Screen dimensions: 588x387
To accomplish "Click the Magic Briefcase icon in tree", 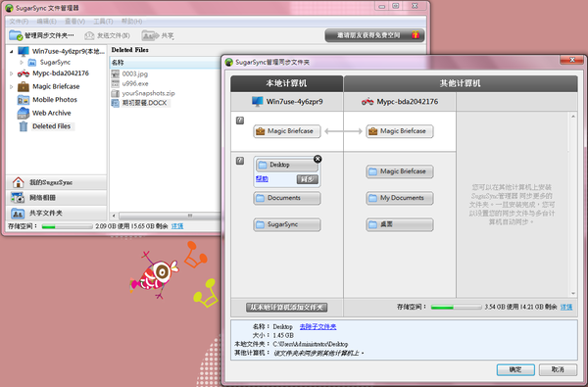I will pyautogui.click(x=24, y=86).
